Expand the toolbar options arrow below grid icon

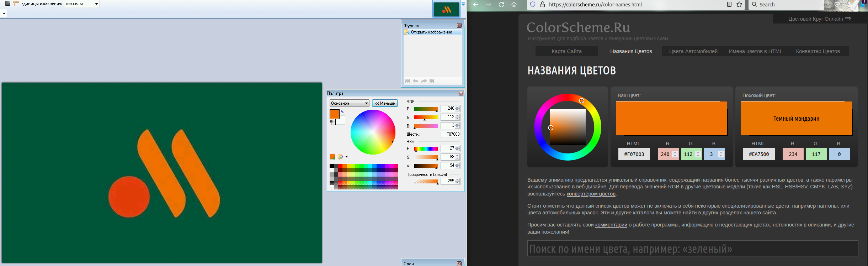tap(4, 14)
